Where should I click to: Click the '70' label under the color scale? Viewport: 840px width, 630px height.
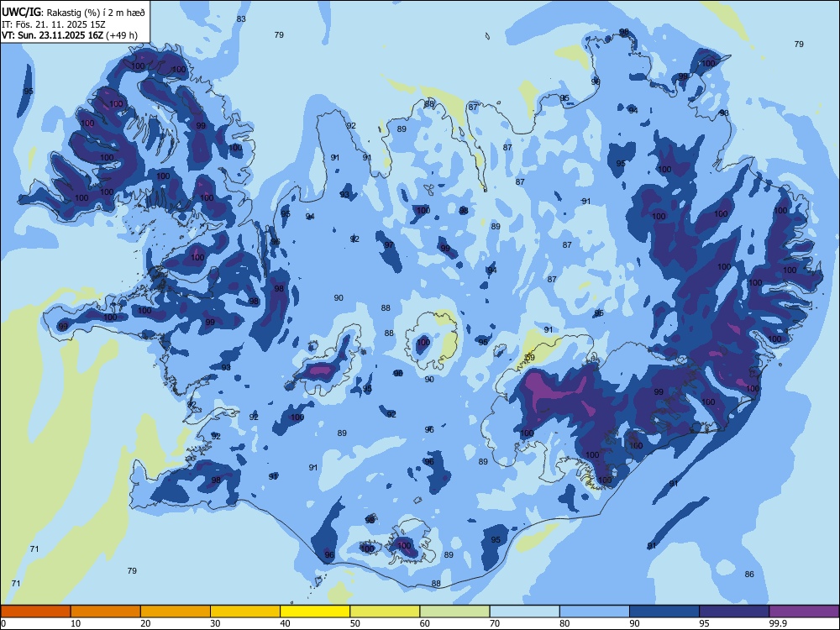(495, 623)
